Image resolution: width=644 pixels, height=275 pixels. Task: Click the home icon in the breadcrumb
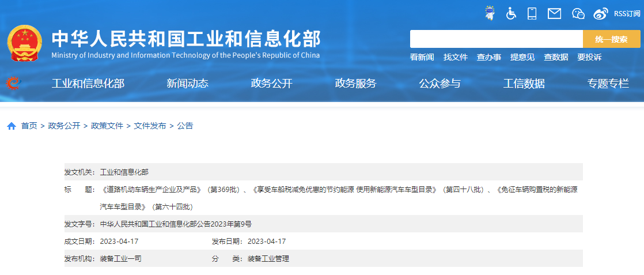pyautogui.click(x=12, y=126)
